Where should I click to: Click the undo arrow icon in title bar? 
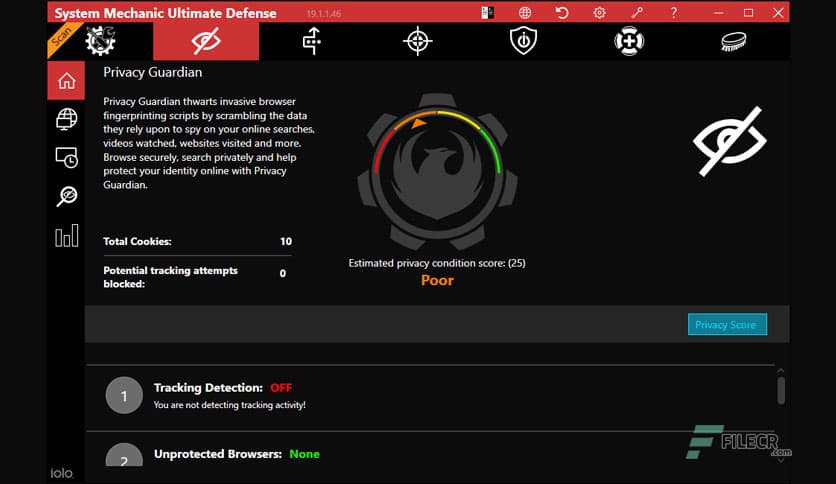[x=562, y=12]
